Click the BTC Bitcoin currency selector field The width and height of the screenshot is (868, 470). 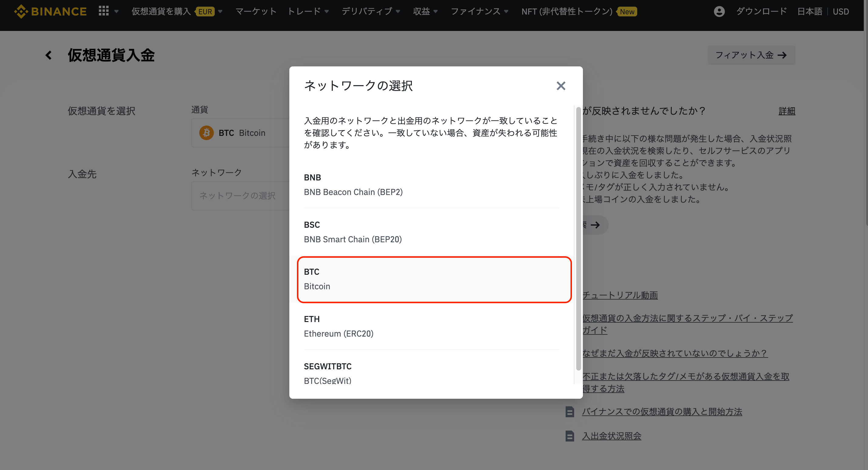241,133
